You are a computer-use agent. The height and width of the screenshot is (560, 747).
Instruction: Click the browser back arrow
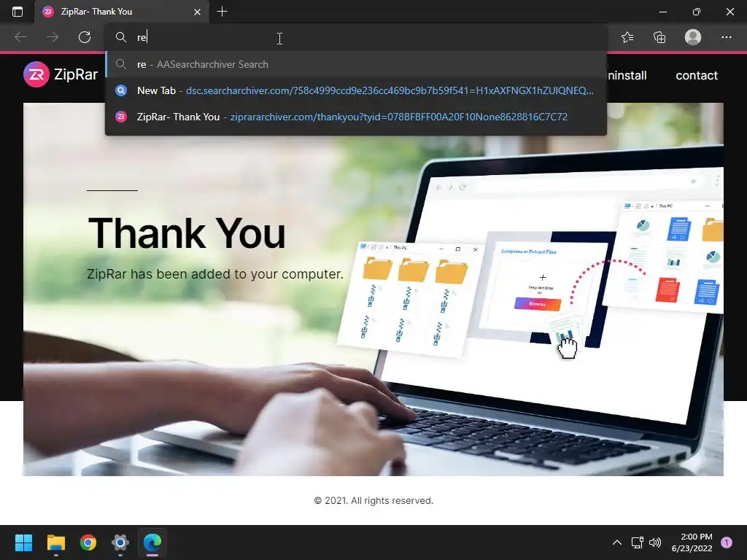coord(20,37)
